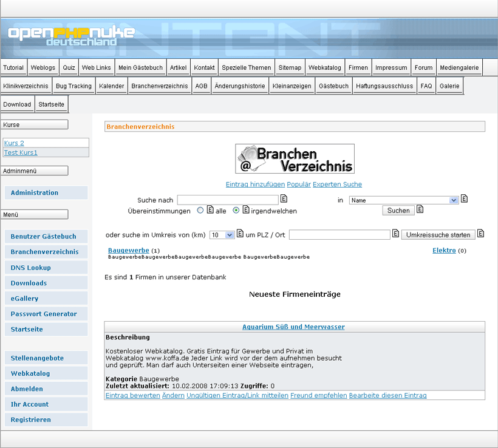Select the 'irgendwelchen' match radio button
Screen dimensions: 498x448
236,211
